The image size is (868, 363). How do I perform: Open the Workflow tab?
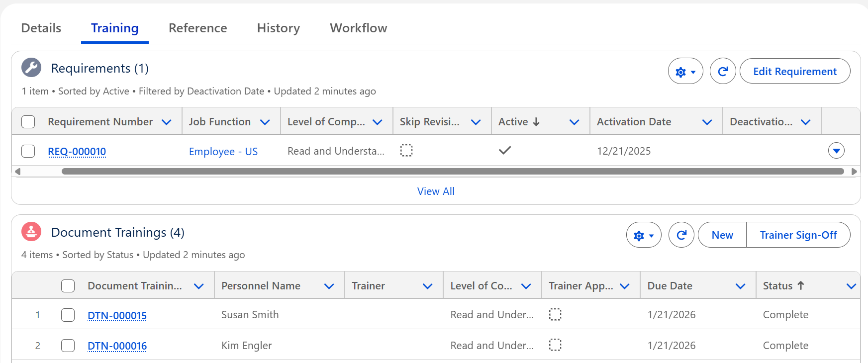(x=358, y=28)
